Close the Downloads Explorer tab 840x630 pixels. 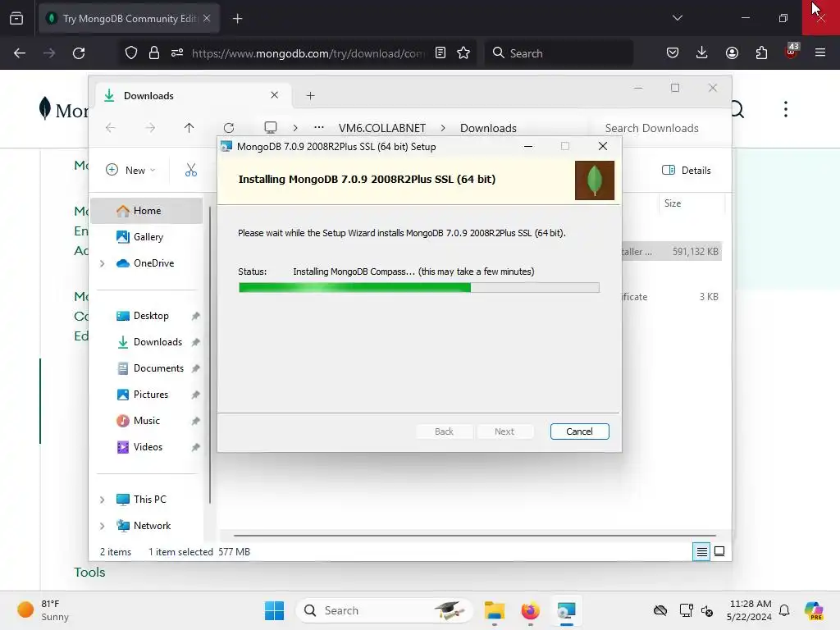[274, 95]
